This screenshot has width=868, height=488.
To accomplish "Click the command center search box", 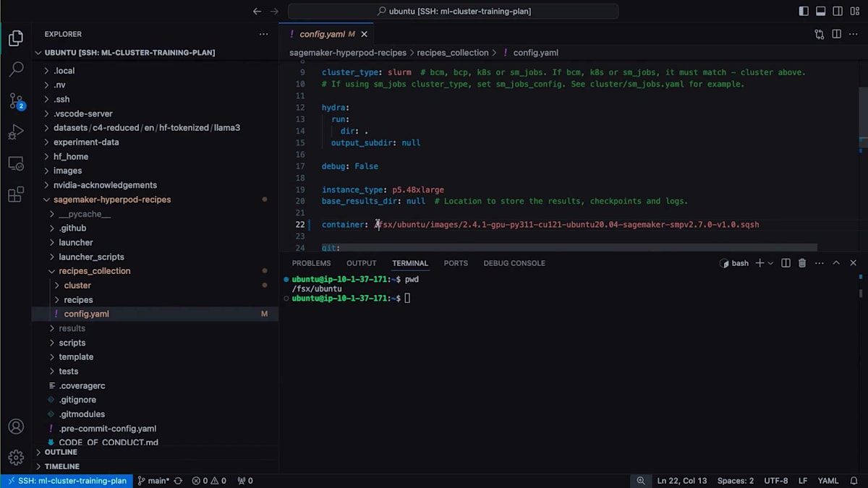I will [454, 12].
